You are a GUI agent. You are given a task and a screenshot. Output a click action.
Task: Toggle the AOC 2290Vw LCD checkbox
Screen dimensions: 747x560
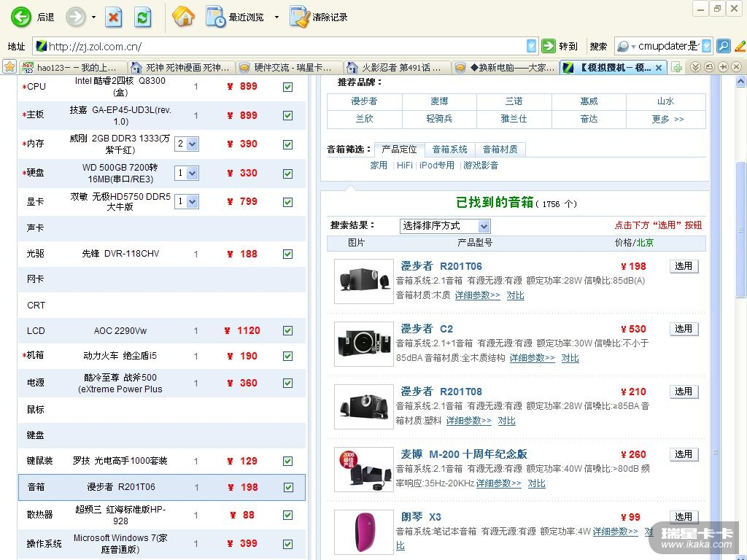click(287, 331)
